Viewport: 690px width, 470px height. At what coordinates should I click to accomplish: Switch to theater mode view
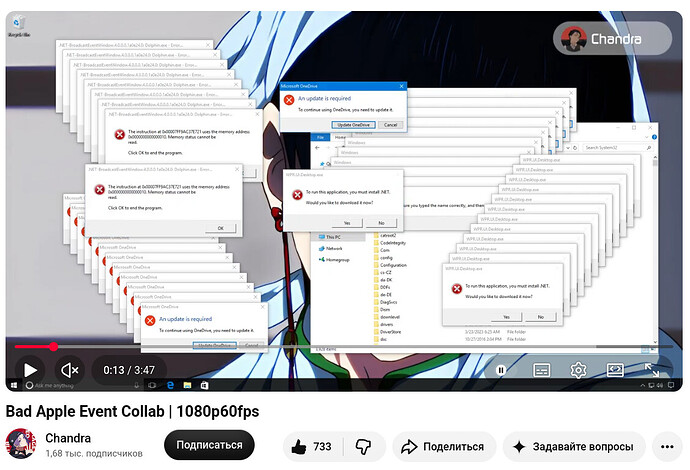point(615,370)
